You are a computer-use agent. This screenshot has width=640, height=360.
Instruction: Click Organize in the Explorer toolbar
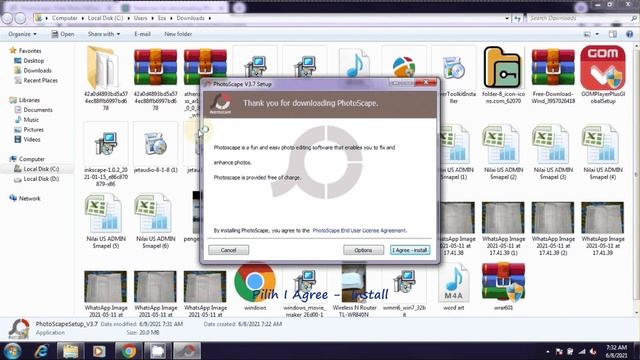22,34
